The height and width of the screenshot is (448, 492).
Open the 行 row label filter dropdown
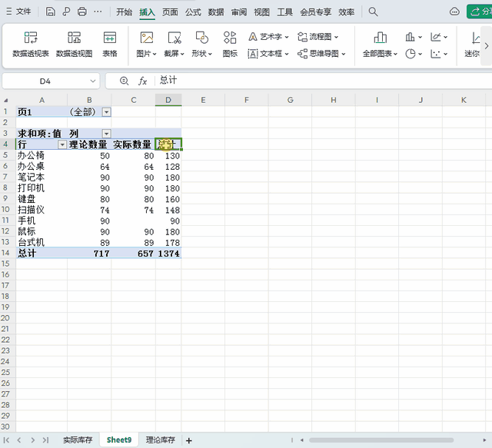pos(62,144)
